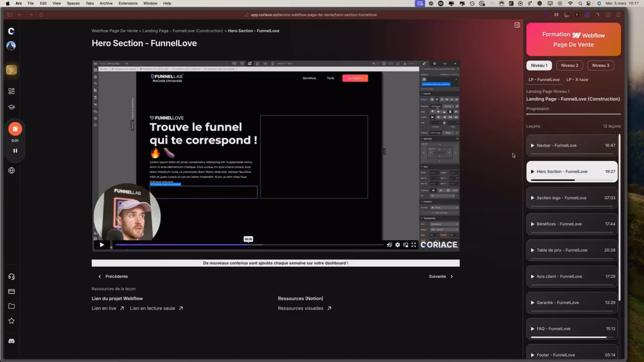Open the Table de prix - FunnelLove lesson
Viewport: 644px width, 362px height.
pyautogui.click(x=572, y=250)
